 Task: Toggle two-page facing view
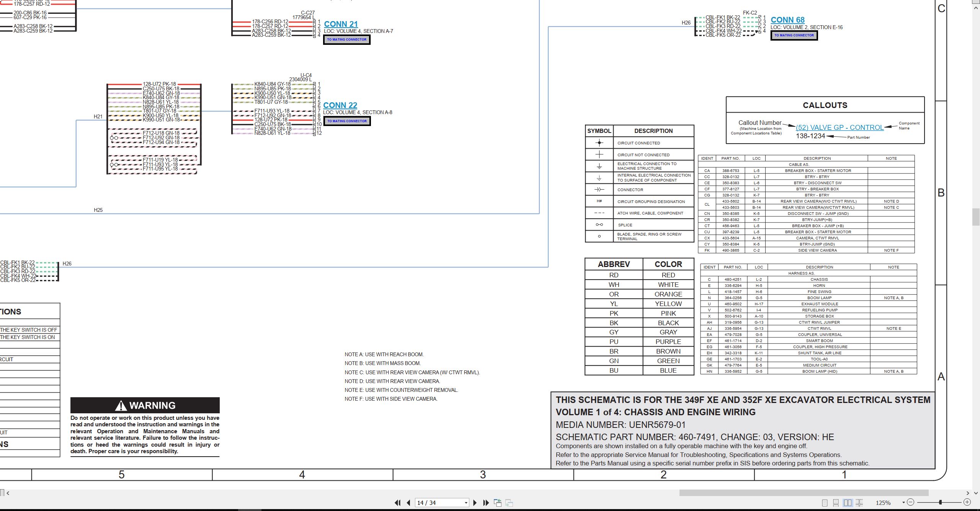pos(848,503)
